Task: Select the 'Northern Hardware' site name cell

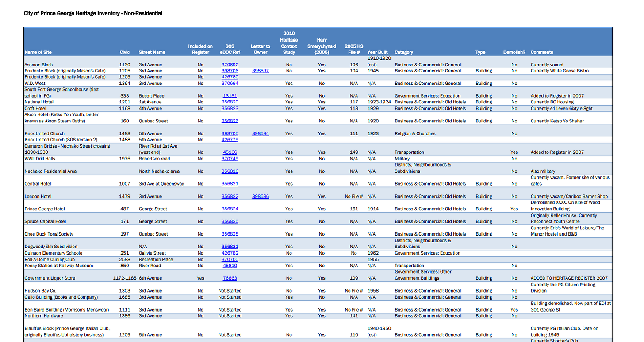Action: click(x=44, y=316)
